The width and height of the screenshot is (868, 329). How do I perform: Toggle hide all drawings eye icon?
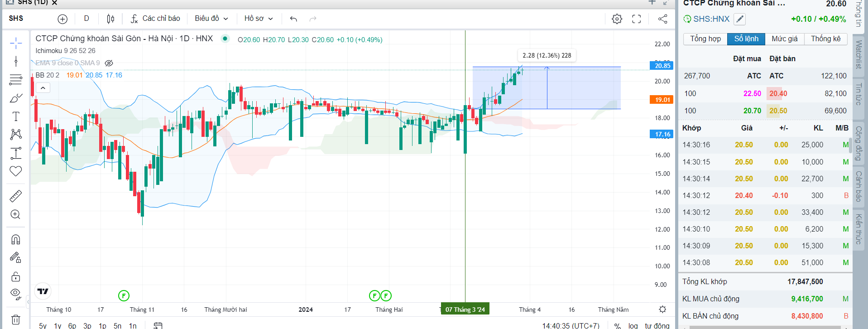[x=16, y=295]
